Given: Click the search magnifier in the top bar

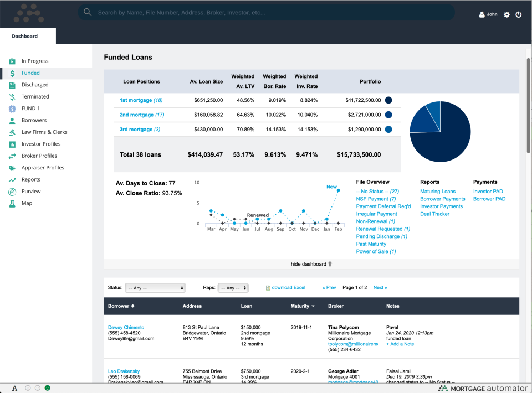Looking at the screenshot, I should point(87,12).
